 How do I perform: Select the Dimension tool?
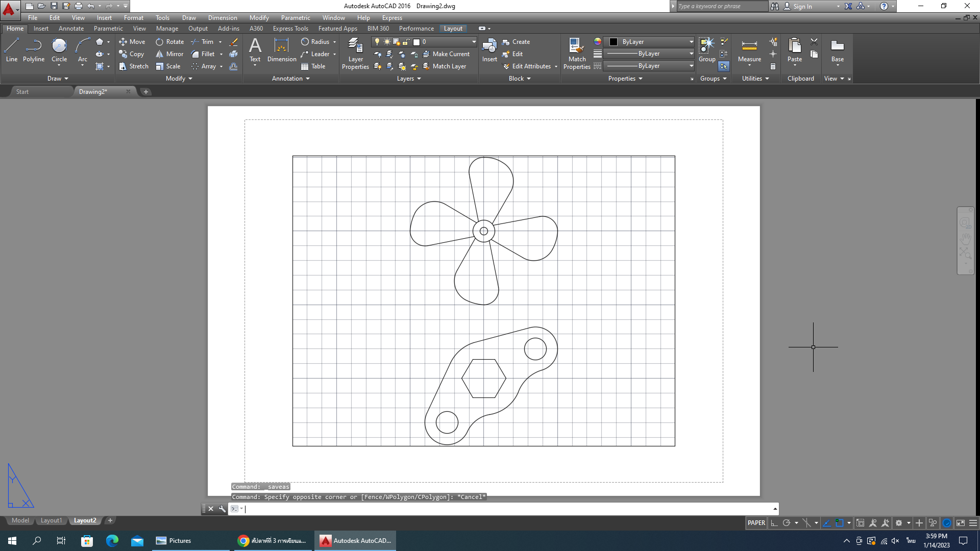[282, 50]
